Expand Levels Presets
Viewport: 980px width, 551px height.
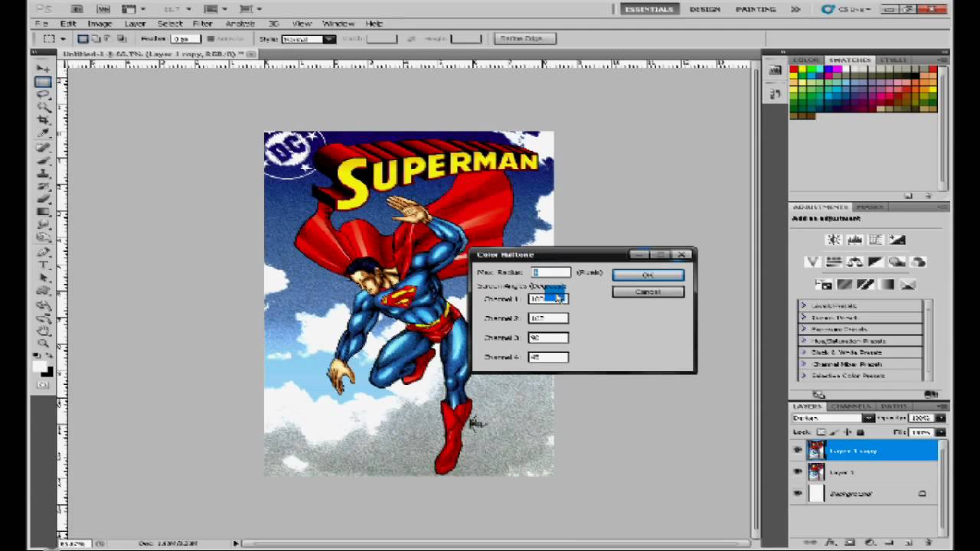click(804, 305)
